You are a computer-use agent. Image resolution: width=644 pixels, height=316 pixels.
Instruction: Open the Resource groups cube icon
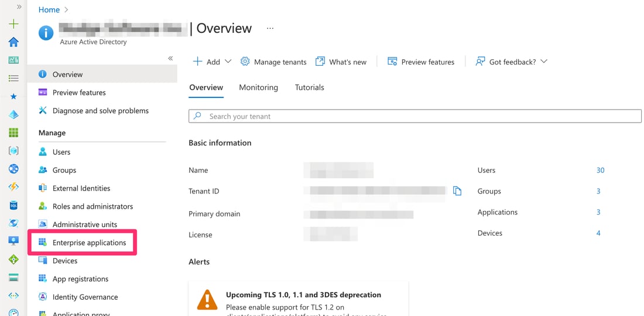click(13, 151)
